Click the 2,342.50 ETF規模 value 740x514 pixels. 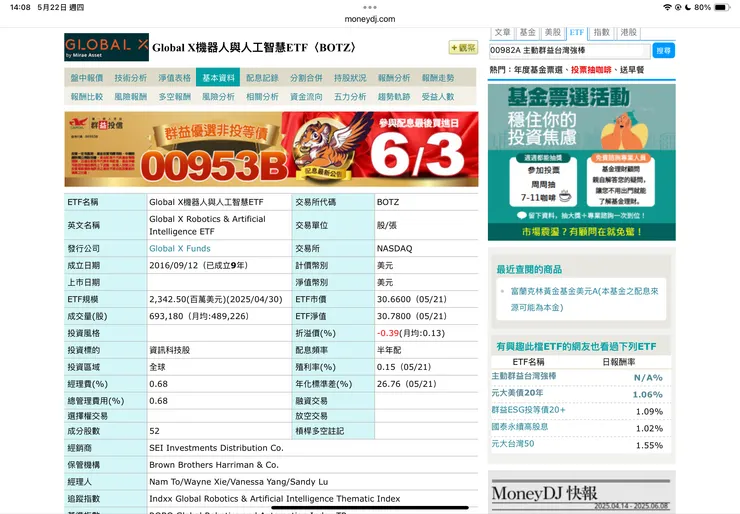(x=216, y=299)
